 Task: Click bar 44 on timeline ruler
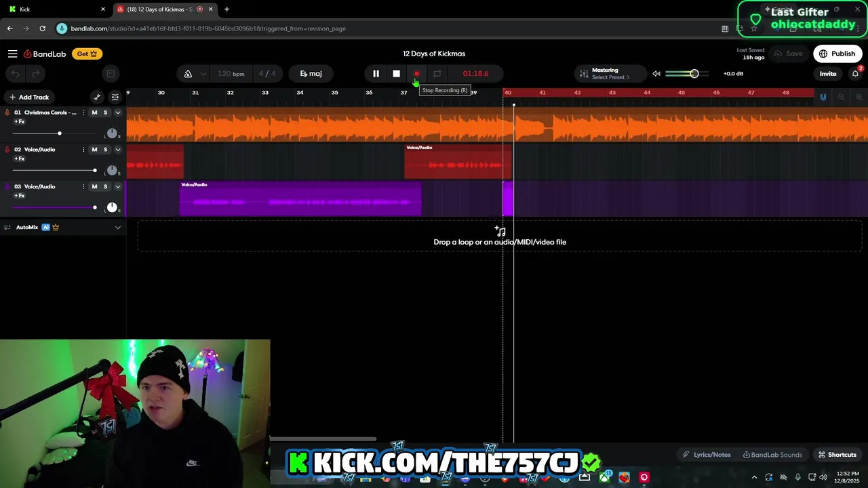click(x=647, y=93)
